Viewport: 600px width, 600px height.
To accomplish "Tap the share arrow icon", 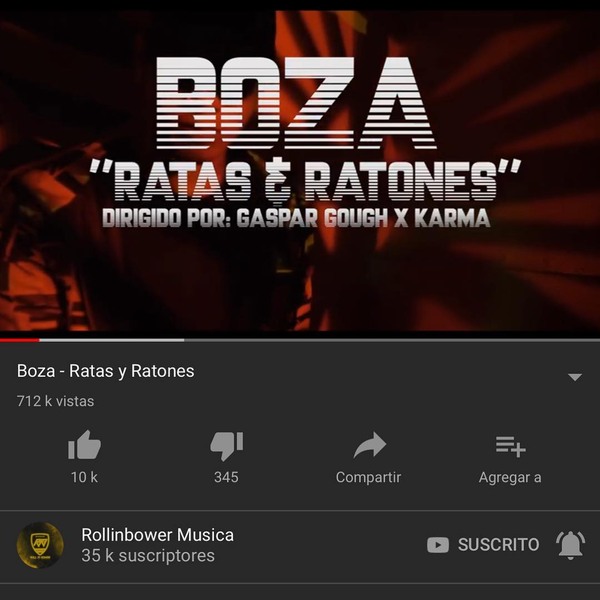I will click(x=370, y=445).
